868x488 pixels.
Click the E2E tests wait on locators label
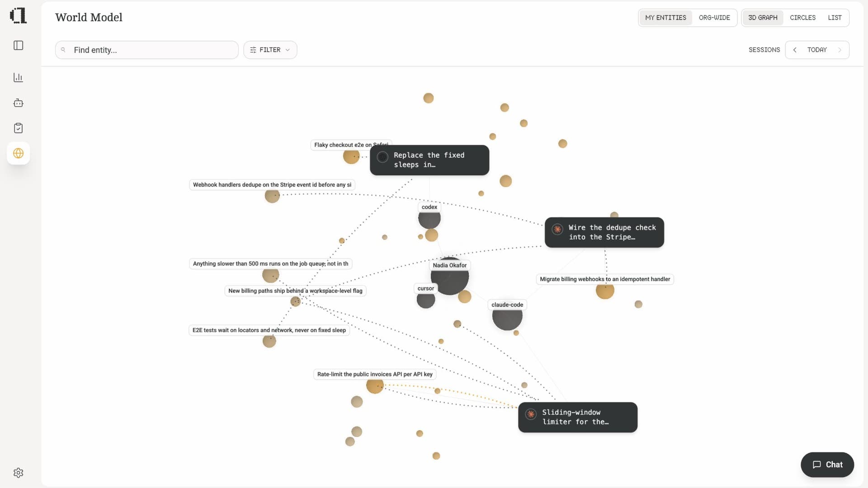pyautogui.click(x=269, y=330)
